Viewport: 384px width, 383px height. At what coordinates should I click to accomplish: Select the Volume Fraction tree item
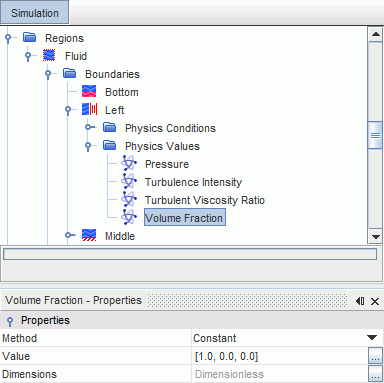point(185,217)
